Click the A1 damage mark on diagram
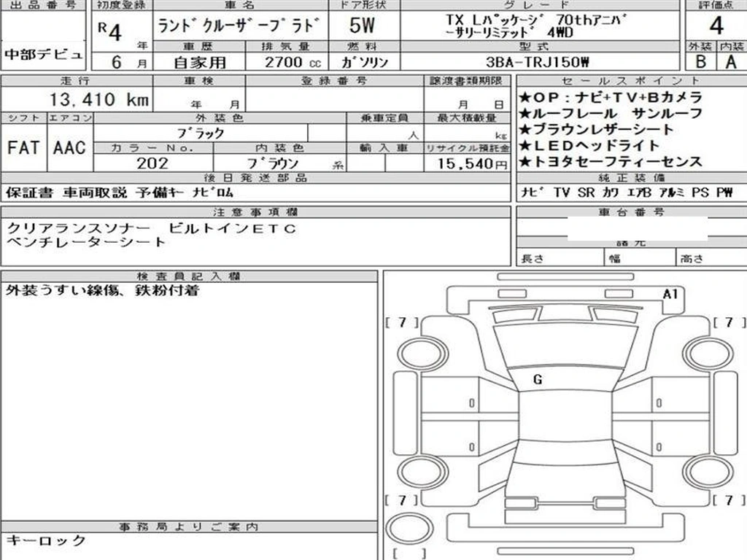Viewport: 747px width, 560px height. 670,295
